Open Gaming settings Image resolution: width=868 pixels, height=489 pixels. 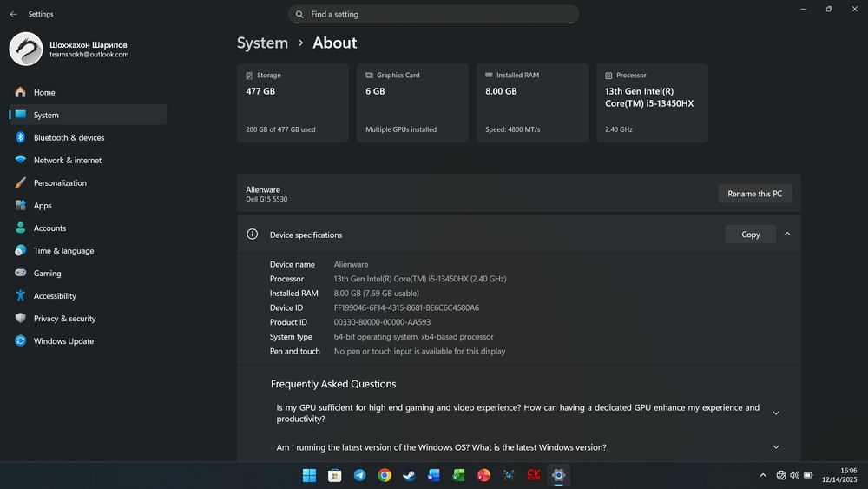tap(88, 273)
